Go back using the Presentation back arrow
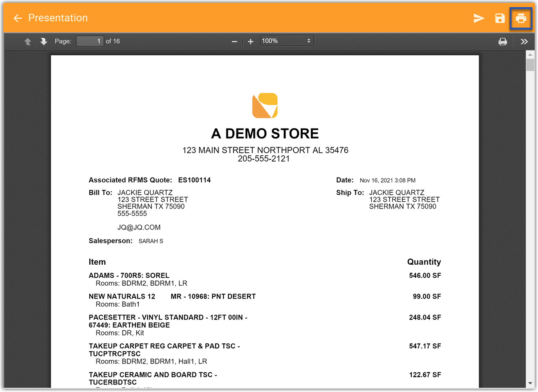538x392 pixels. click(17, 18)
